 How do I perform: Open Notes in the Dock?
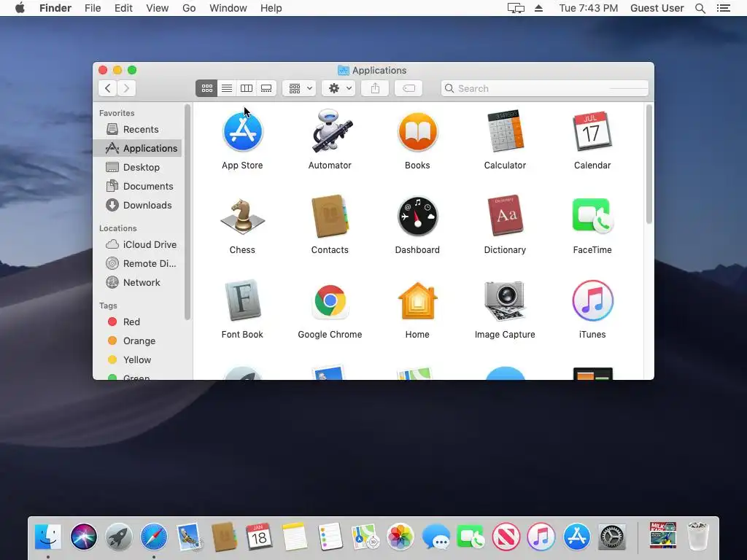coord(295,537)
